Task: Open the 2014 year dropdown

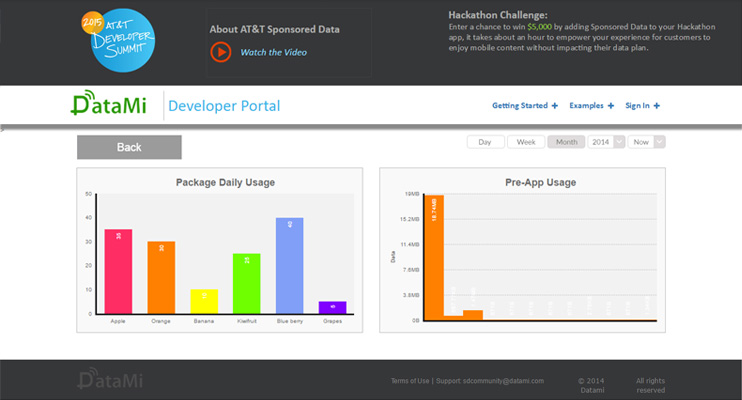Action: click(607, 142)
